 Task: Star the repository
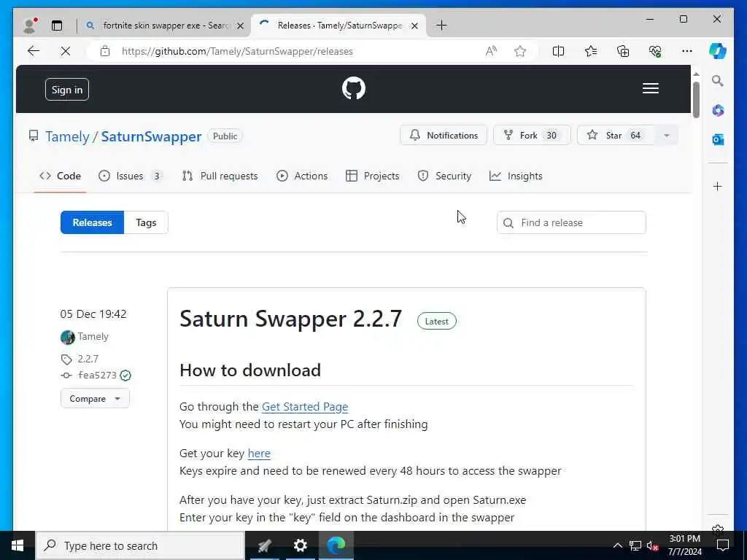[x=616, y=135]
